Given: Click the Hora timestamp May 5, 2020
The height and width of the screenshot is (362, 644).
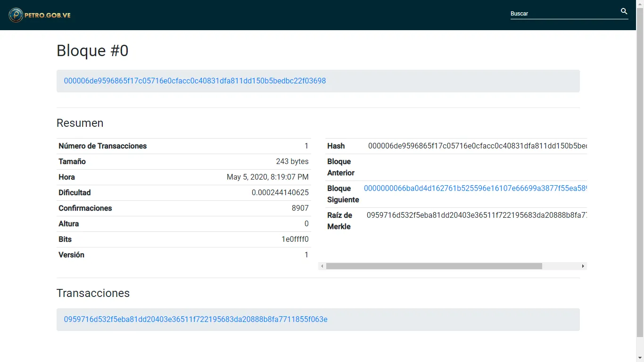Looking at the screenshot, I should point(267,177).
